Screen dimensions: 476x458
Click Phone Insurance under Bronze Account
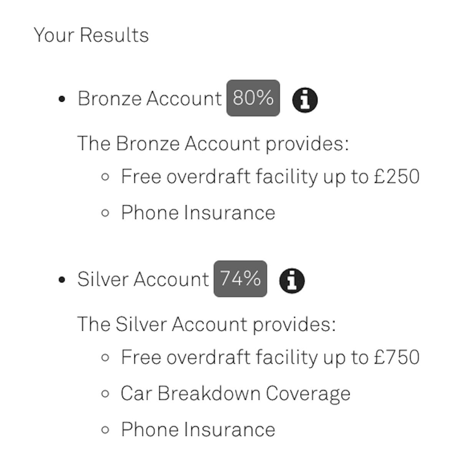[198, 212]
